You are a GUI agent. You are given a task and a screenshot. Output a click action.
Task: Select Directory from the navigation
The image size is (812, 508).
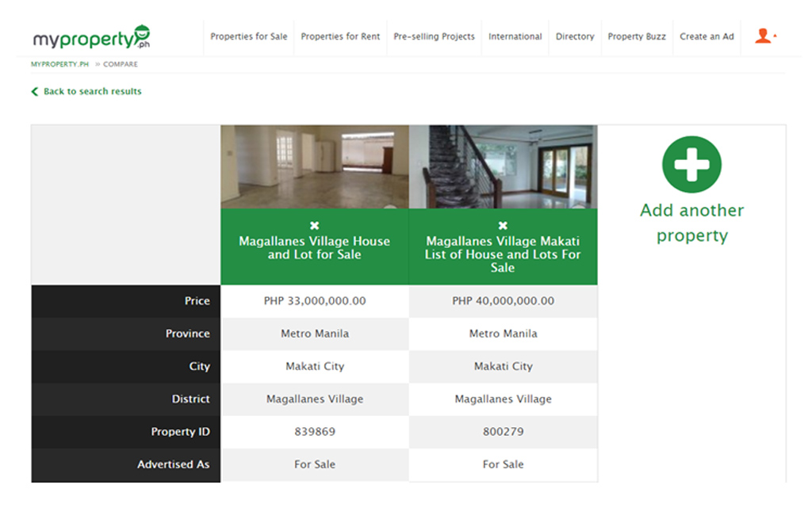pos(574,36)
